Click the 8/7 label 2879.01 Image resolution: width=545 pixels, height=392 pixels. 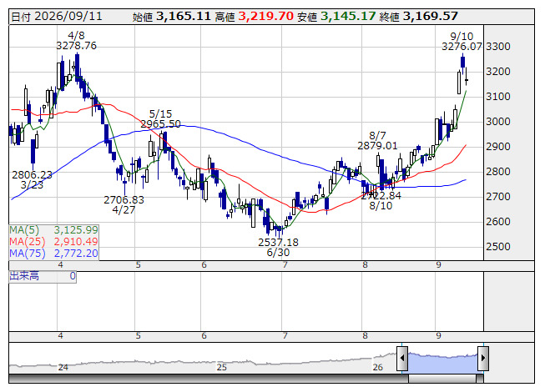pyautogui.click(x=377, y=140)
